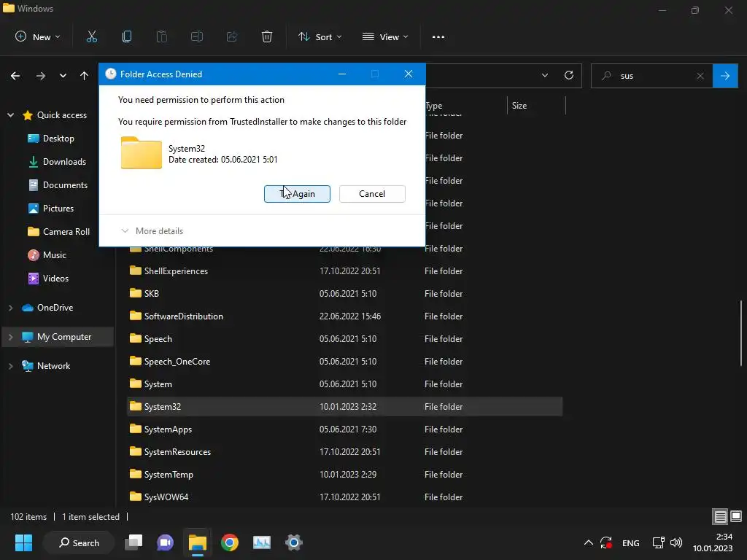Click Cancel in the access denied dialog
This screenshot has height=560, width=747.
coord(372,194)
